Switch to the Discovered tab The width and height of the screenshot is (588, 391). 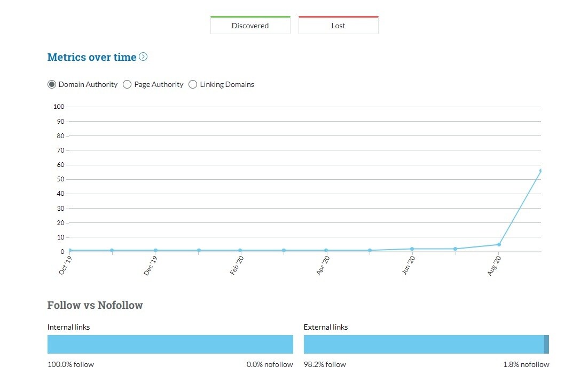(250, 25)
